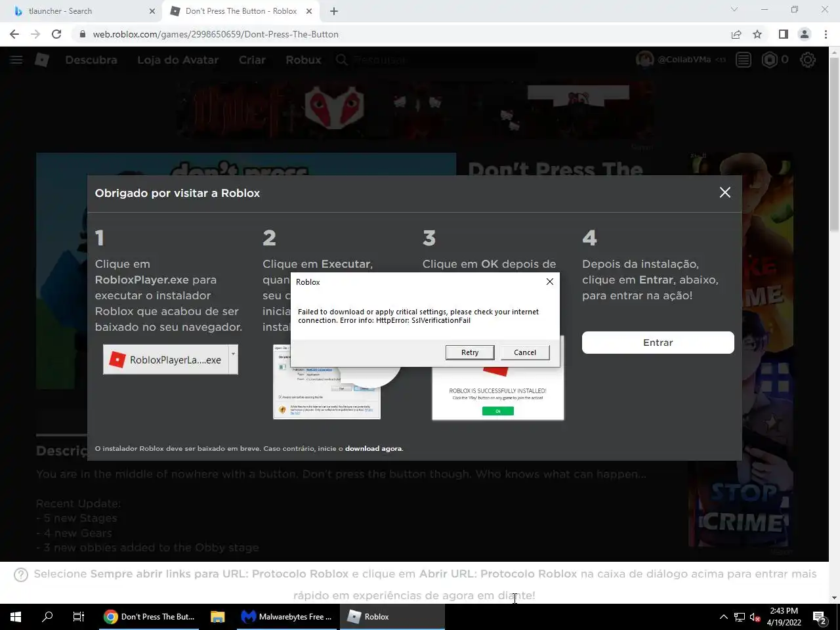840x630 pixels.
Task: Open the Descubra tab
Action: (91, 60)
